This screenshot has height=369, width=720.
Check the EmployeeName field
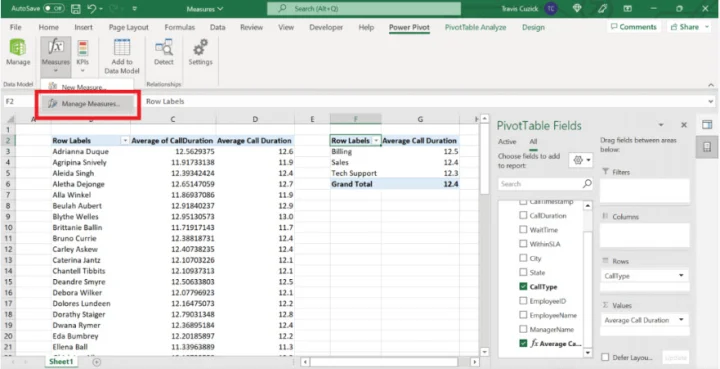523,315
